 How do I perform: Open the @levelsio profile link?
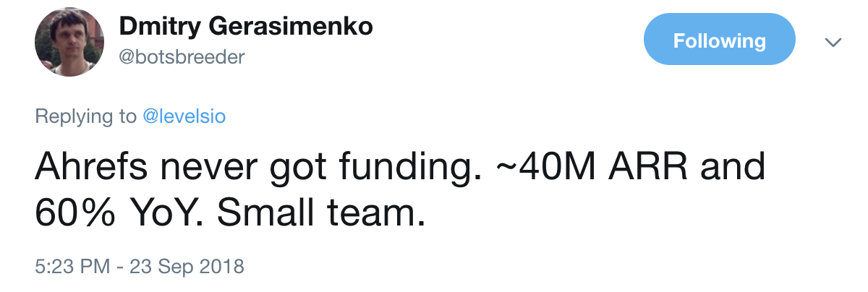[x=184, y=116]
